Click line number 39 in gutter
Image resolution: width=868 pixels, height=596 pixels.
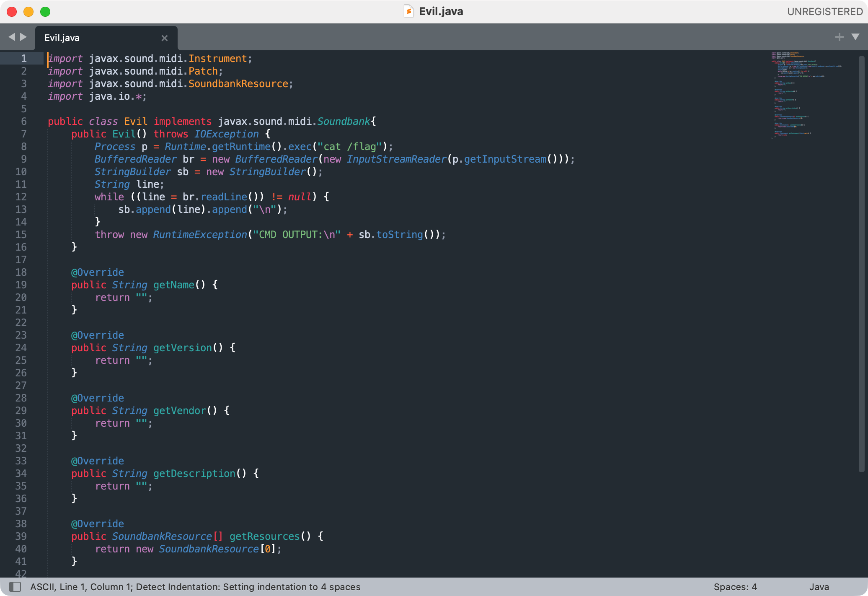point(21,536)
